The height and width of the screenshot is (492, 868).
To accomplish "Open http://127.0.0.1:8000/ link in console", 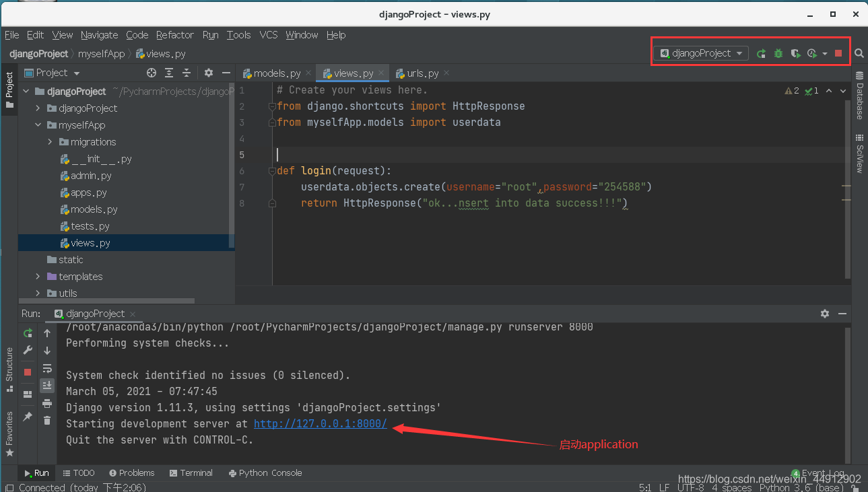I will tap(321, 424).
